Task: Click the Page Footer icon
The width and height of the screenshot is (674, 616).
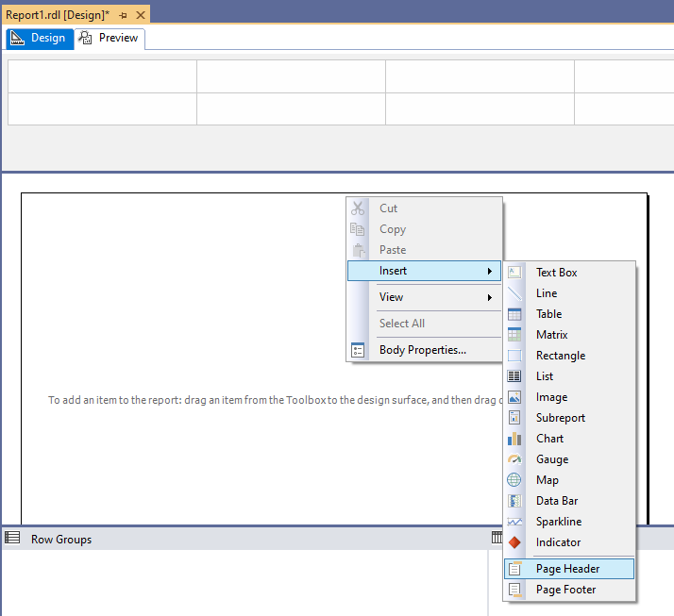Action: pyautogui.click(x=515, y=590)
